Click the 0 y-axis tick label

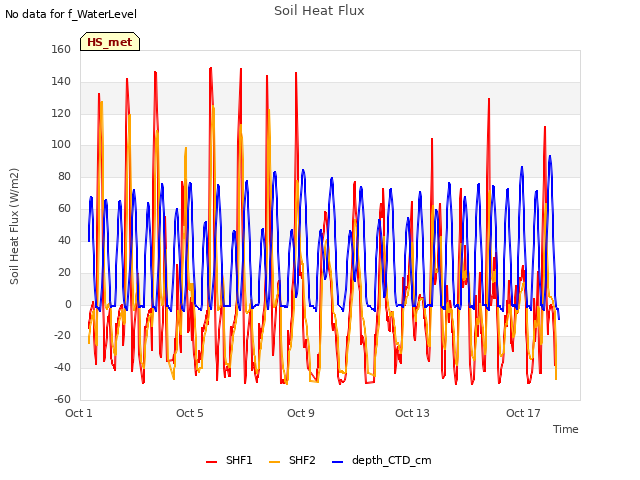pyautogui.click(x=68, y=304)
